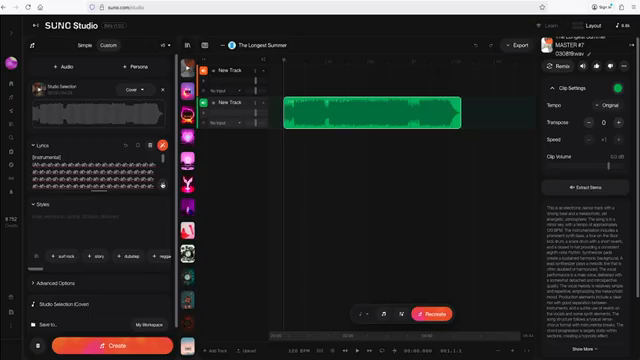Viewport: 640px width, 360px height.
Task: Open the Search icon in the left sidebar
Action: point(11,138)
